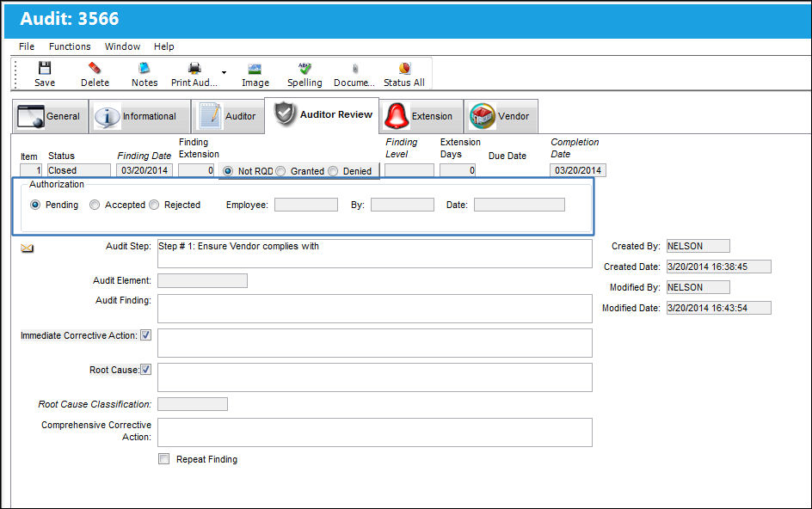Click the Authorization Employee field
The width and height of the screenshot is (812, 509).
coord(306,205)
